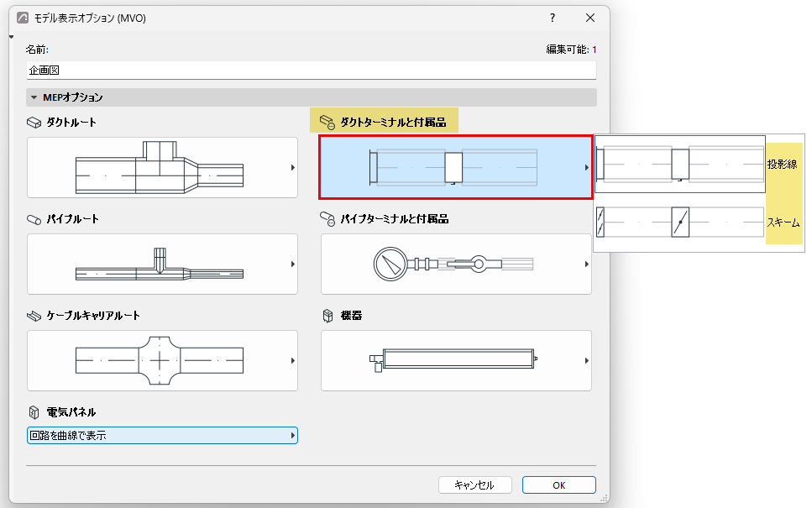This screenshot has height=508, width=812.
Task: Open the 機器 display style picker
Action: 456,360
